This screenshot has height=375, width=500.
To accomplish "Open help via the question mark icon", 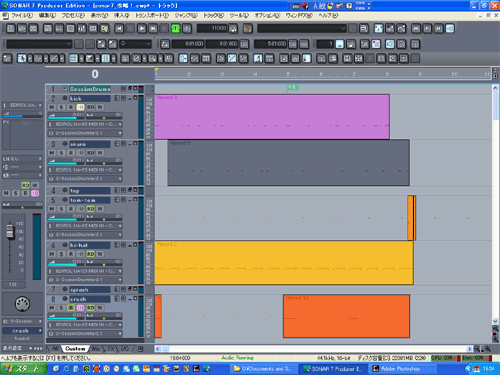I will click(x=247, y=29).
